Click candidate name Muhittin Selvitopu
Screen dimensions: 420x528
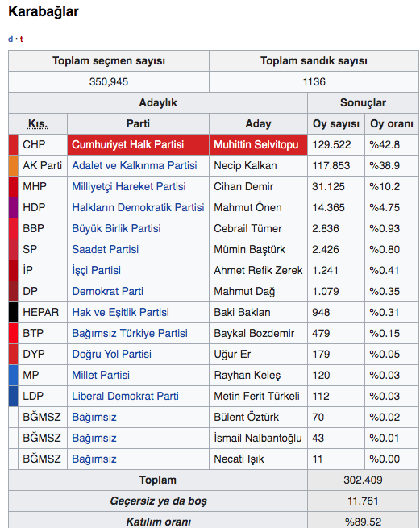256,145
